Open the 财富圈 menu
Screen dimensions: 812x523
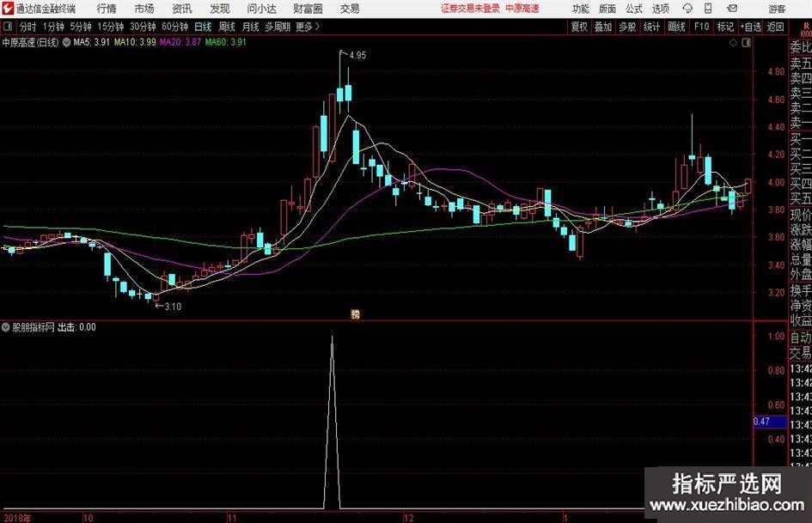[308, 9]
